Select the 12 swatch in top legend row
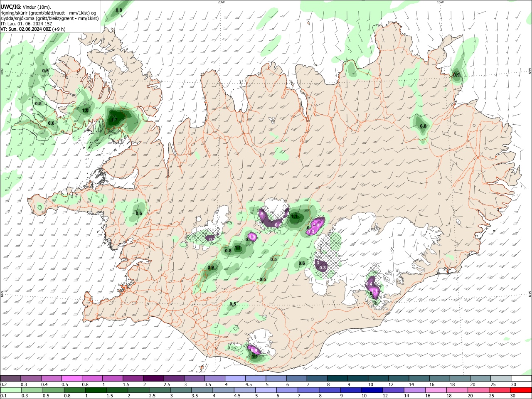 399,378
